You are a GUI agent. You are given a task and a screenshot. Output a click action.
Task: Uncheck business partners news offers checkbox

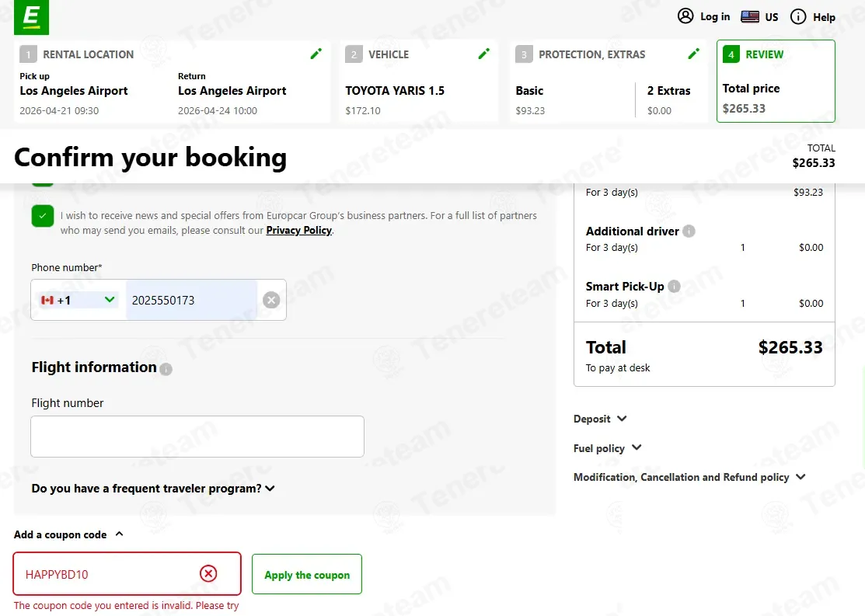click(43, 216)
